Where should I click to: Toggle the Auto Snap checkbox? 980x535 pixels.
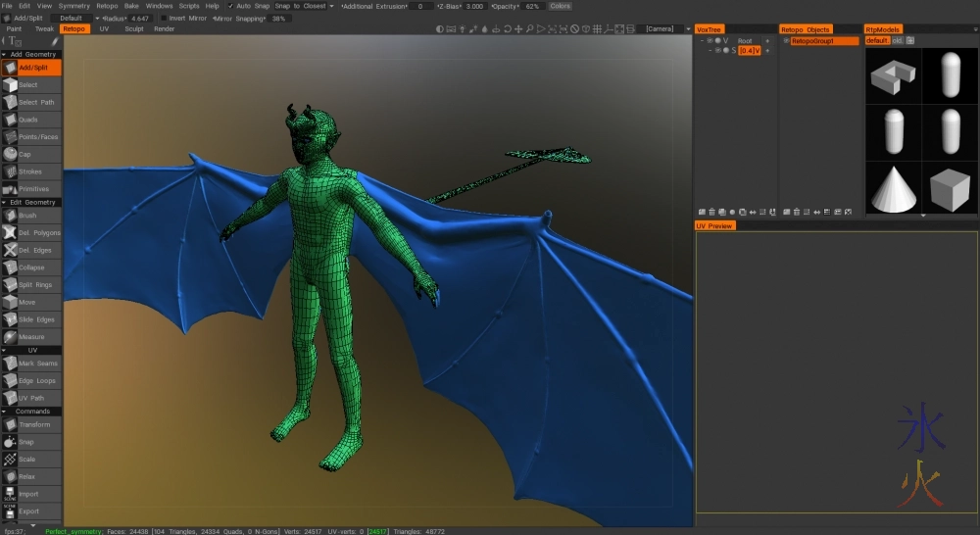230,6
